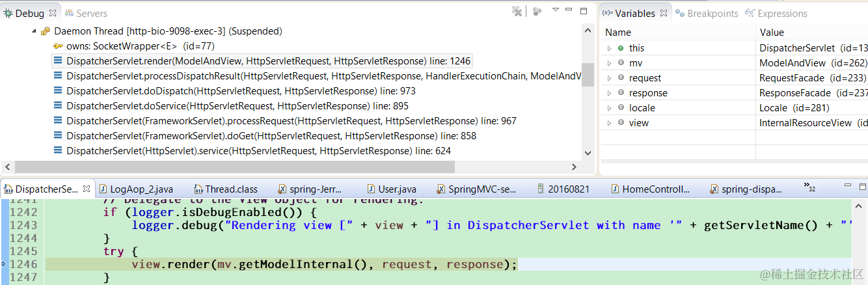This screenshot has width=868, height=285.
Task: Select the Daemon Thread http-bio-9098-exec-3 row
Action: click(161, 31)
